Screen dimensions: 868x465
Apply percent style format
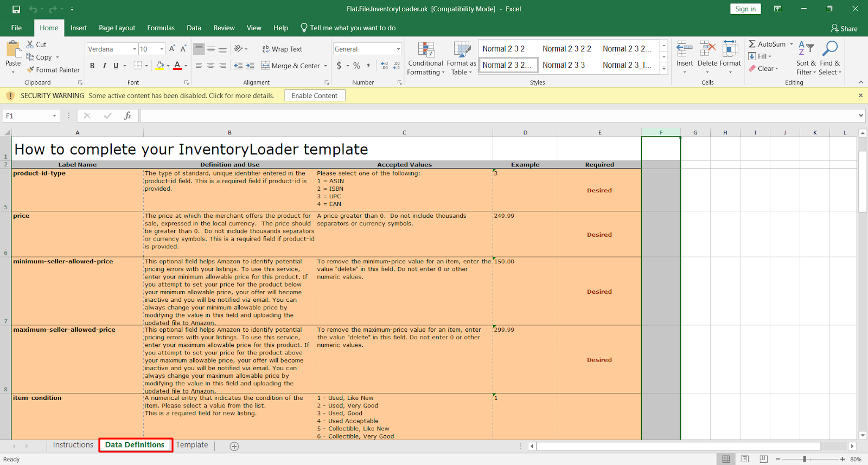pyautogui.click(x=356, y=66)
